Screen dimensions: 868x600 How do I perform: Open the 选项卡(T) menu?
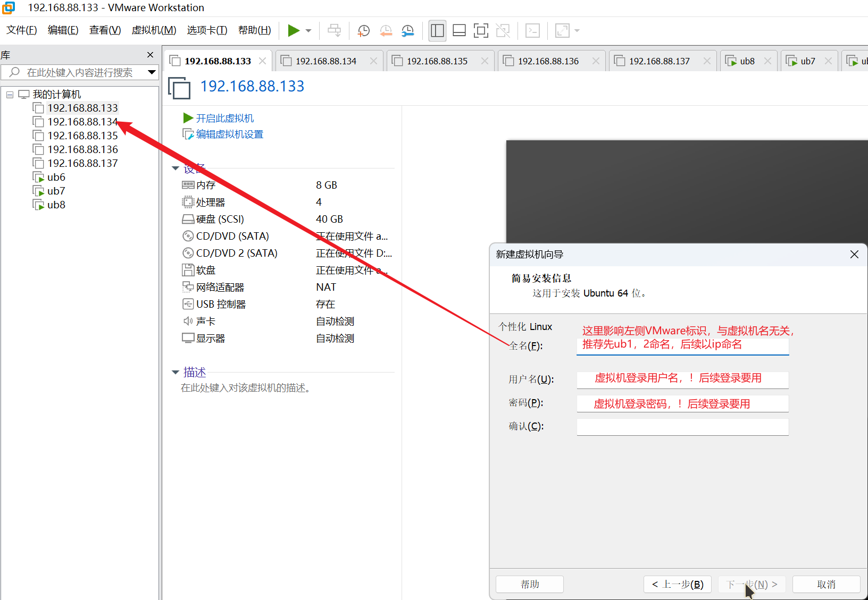click(207, 30)
